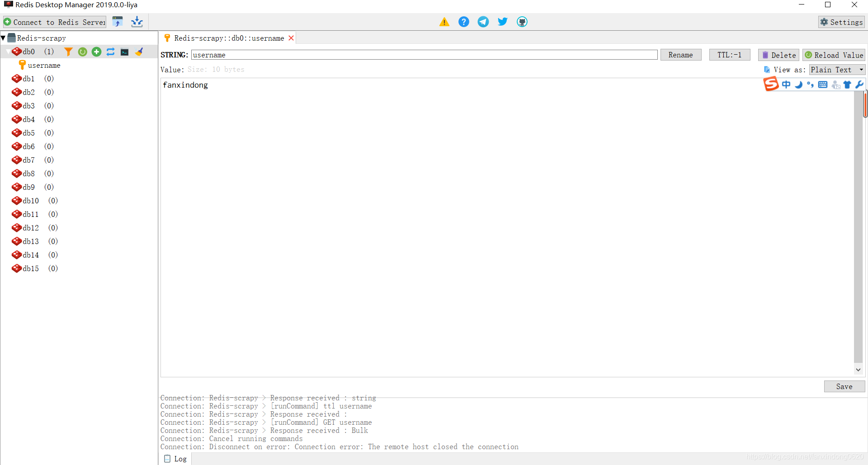Image resolution: width=868 pixels, height=465 pixels.
Task: Click the Sogou skin shirt icon
Action: point(847,85)
